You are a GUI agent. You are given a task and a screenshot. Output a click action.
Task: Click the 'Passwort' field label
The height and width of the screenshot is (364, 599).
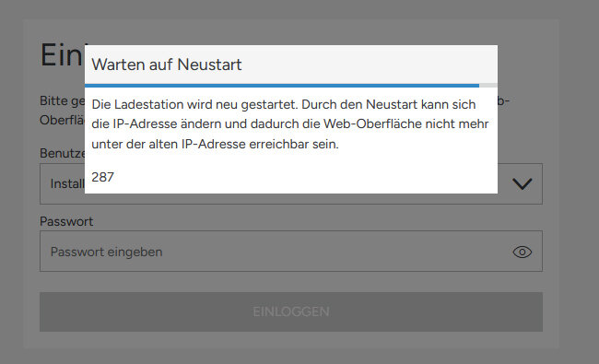[66, 221]
